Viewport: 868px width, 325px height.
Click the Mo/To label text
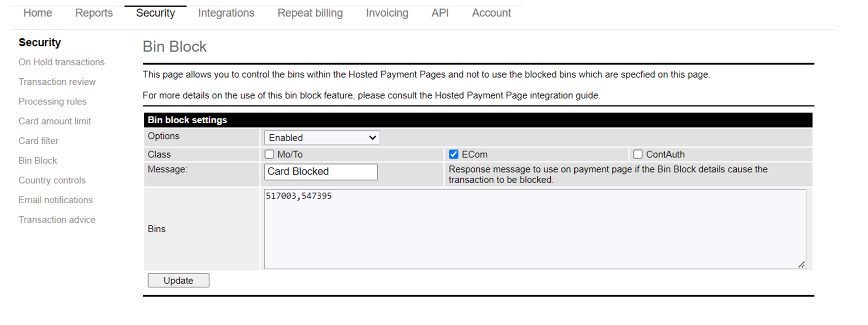click(290, 154)
